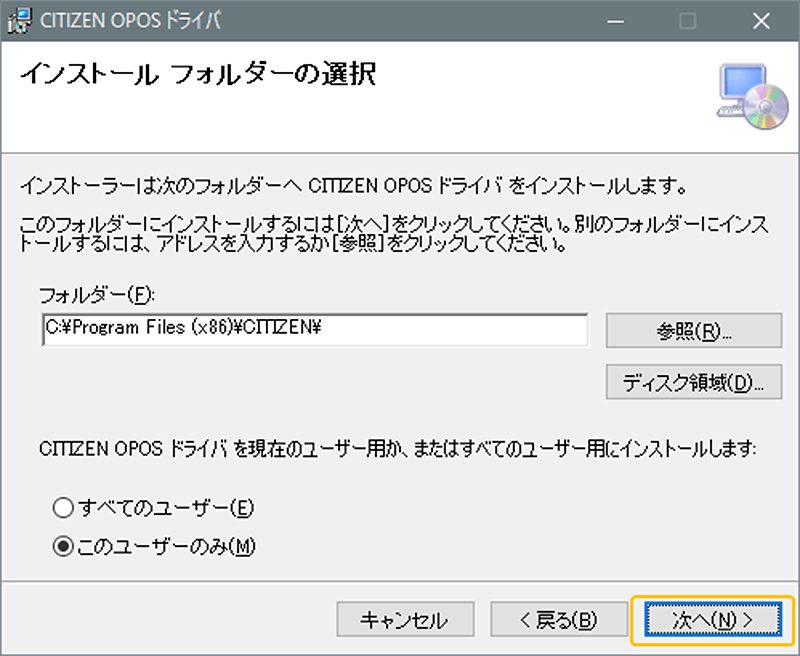Viewport: 800px width, 656px height.
Task: Open folder browser with 参照(R)... button
Action: point(694,332)
